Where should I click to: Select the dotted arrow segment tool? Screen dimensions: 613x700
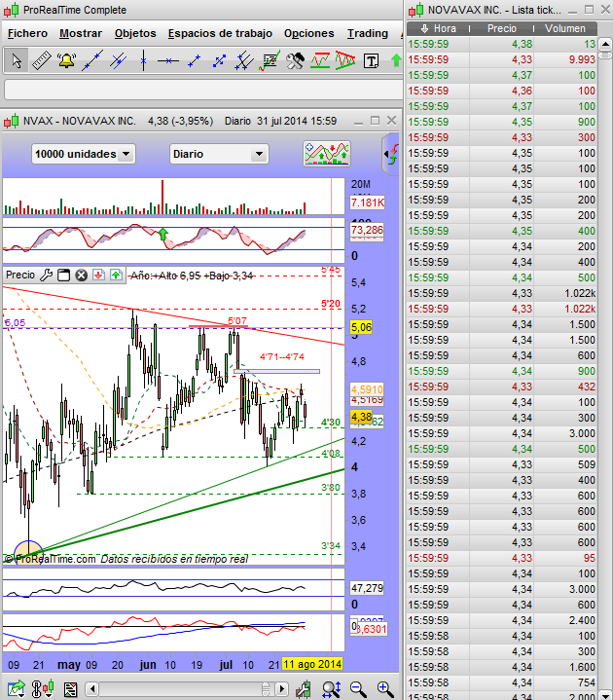(219, 60)
